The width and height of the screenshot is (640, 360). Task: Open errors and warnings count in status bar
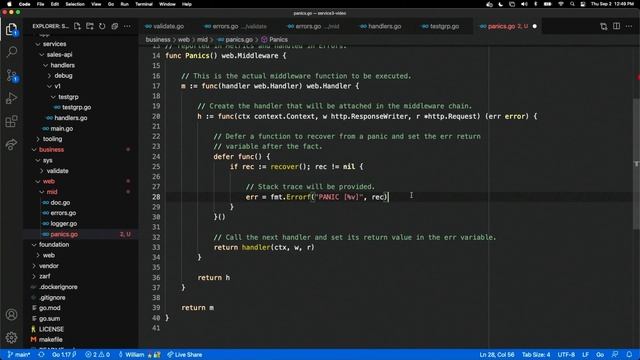(98, 355)
